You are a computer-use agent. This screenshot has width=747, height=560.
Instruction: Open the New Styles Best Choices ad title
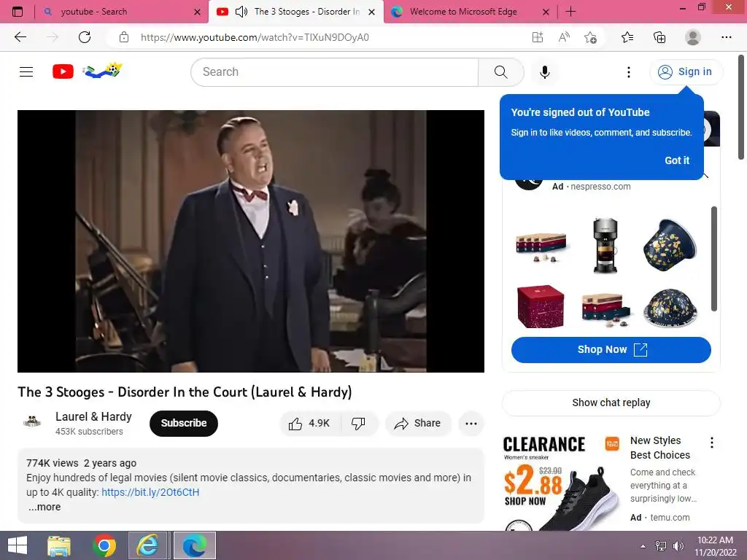tap(659, 448)
